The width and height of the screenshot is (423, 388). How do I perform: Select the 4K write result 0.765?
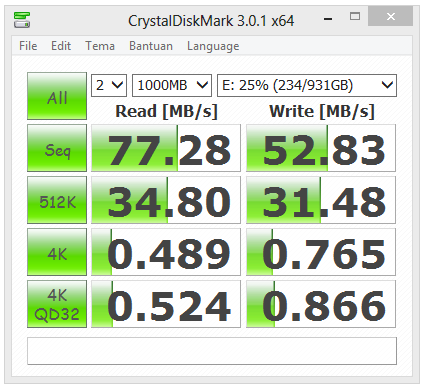321,252
